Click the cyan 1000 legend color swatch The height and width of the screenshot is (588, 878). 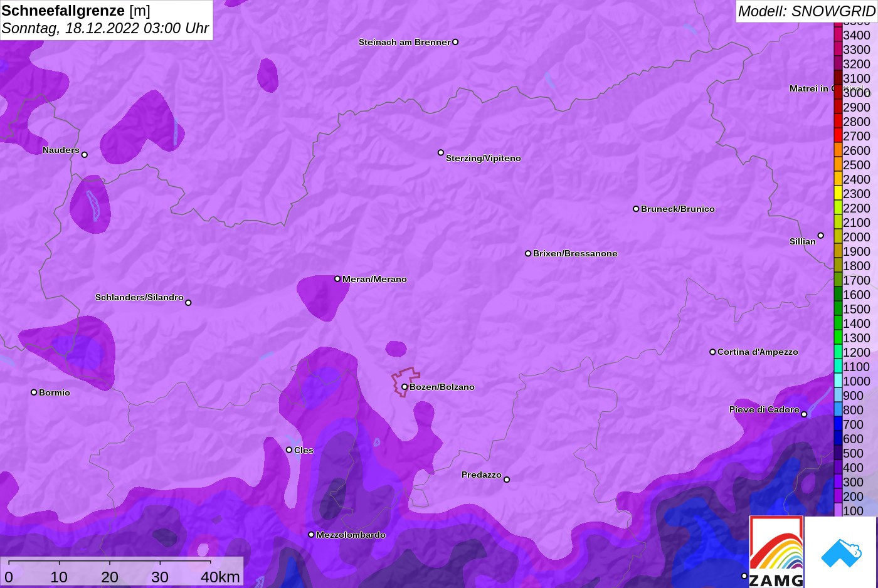(838, 381)
